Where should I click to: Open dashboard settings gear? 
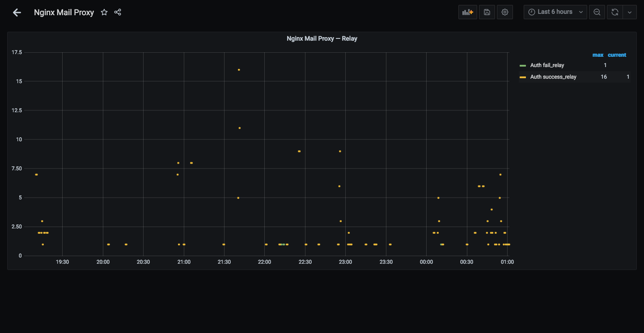tap(505, 12)
